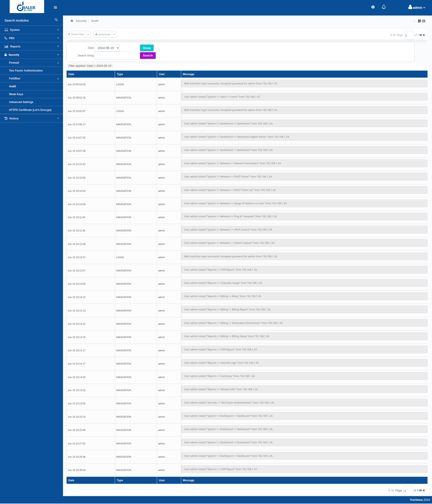432x504 pixels.
Task: Focus the Search string input field
Action: [x=117, y=56]
